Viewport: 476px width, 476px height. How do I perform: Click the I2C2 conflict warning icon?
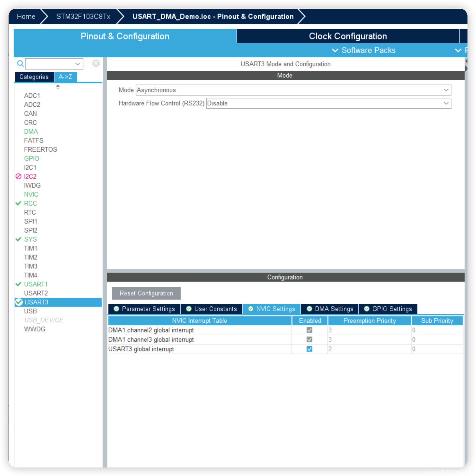click(18, 176)
